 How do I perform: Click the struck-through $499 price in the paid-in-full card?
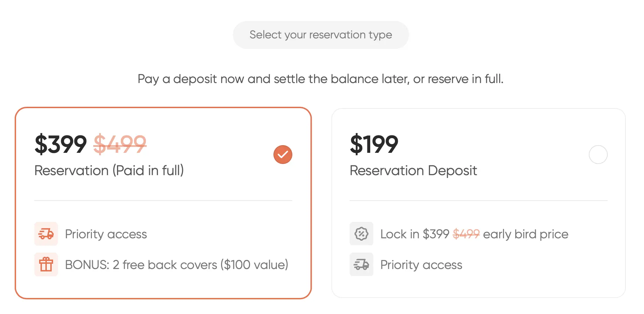[x=120, y=144]
